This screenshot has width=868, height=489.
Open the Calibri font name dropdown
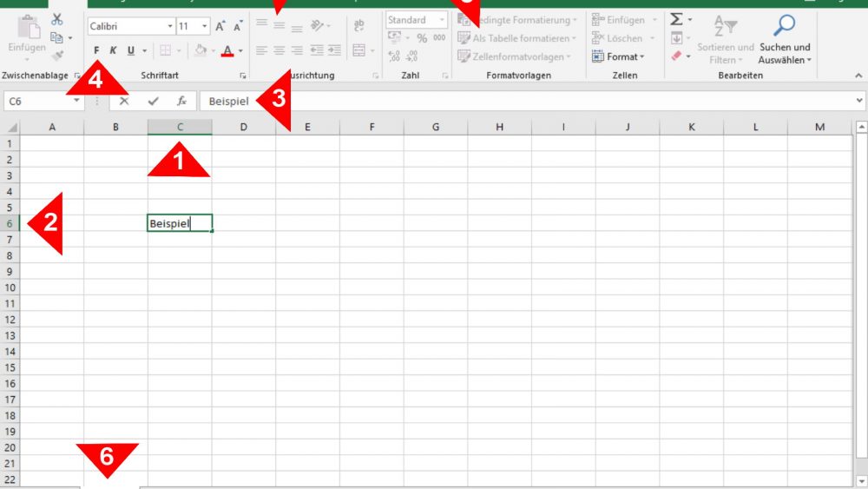click(x=167, y=27)
